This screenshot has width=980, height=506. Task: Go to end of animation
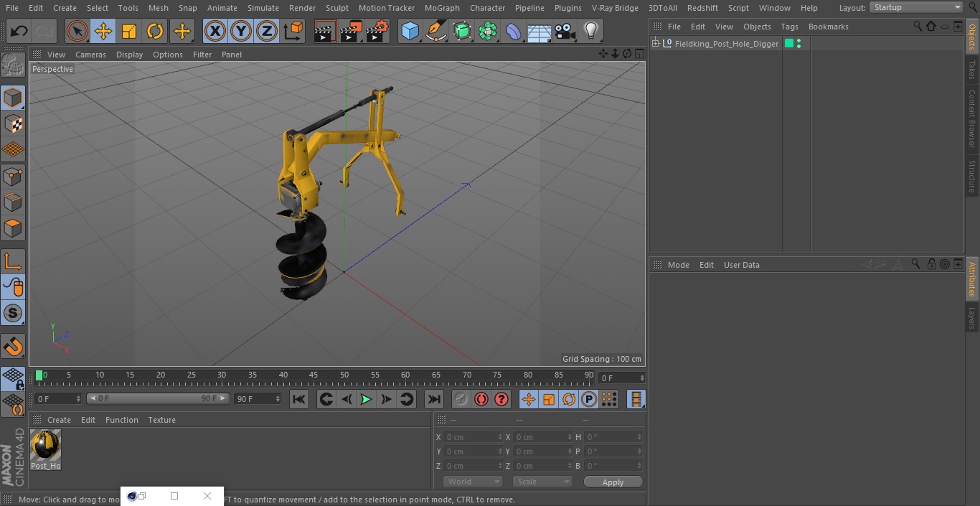click(434, 399)
